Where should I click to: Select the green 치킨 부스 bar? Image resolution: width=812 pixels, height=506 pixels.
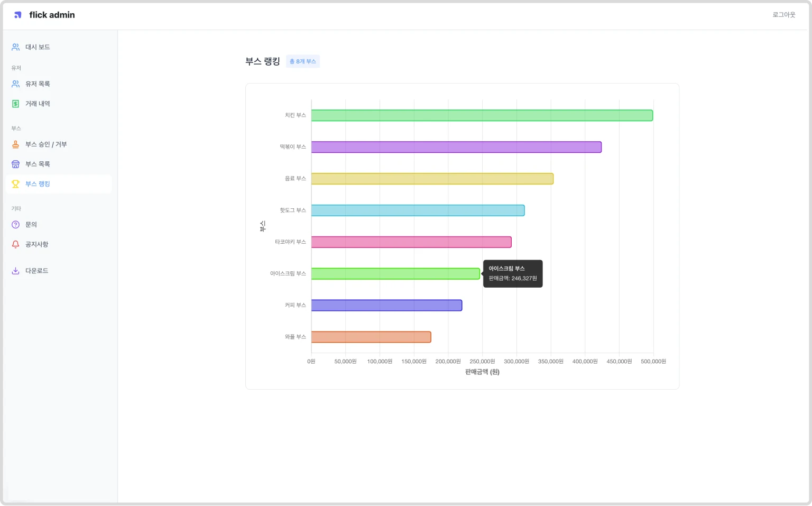pos(482,115)
